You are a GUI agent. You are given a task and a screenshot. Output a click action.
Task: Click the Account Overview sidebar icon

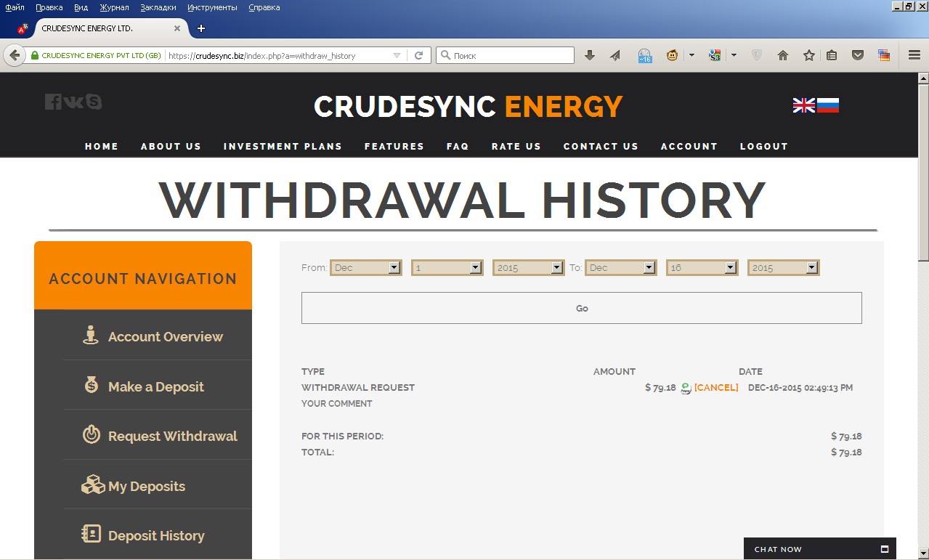pos(90,336)
